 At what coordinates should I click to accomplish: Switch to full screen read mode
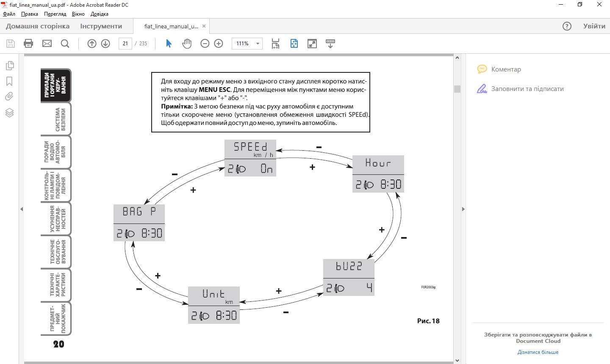pyautogui.click(x=312, y=44)
